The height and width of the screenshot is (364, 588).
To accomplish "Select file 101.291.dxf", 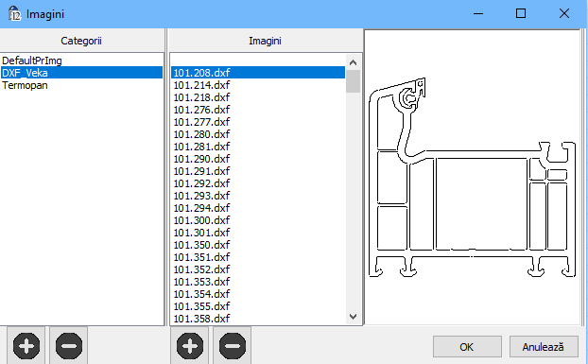I will click(258, 171).
